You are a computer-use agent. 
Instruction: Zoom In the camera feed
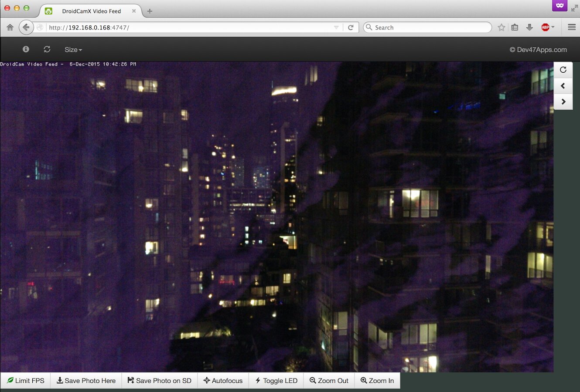pyautogui.click(x=377, y=380)
